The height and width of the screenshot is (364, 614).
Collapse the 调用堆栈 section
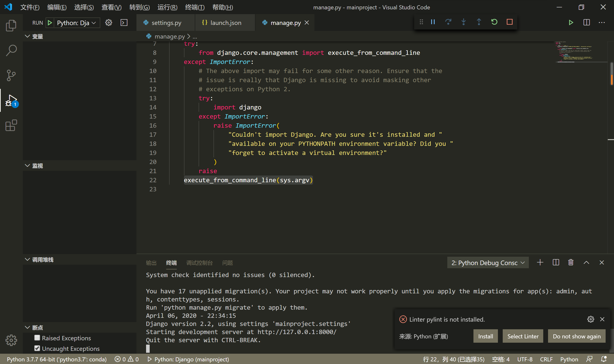click(27, 260)
